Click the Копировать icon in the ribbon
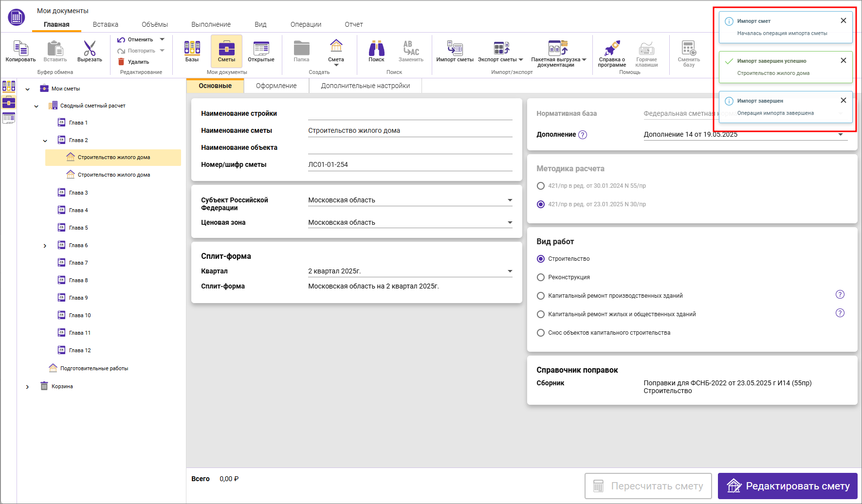862x504 pixels. pyautogui.click(x=20, y=49)
